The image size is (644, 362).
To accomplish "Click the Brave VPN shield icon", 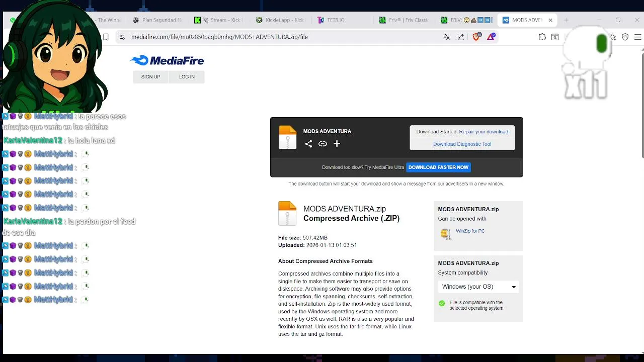I will 625,37.
